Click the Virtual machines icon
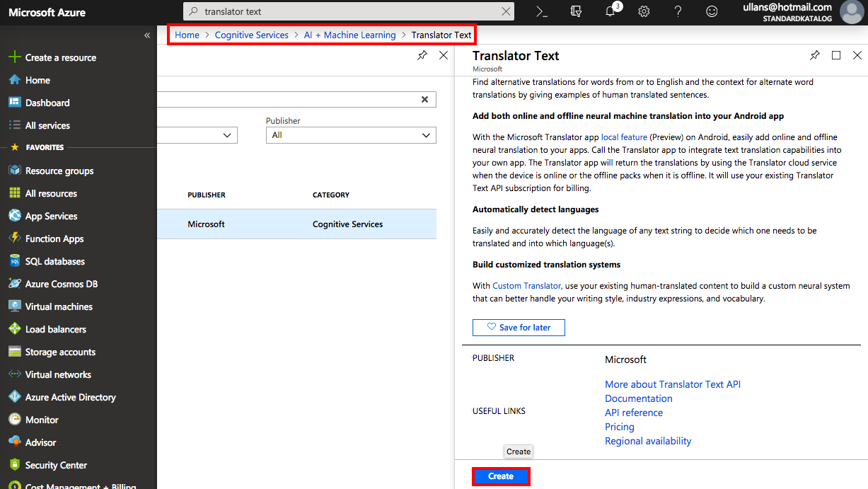Image resolution: width=868 pixels, height=489 pixels. pyautogui.click(x=14, y=306)
